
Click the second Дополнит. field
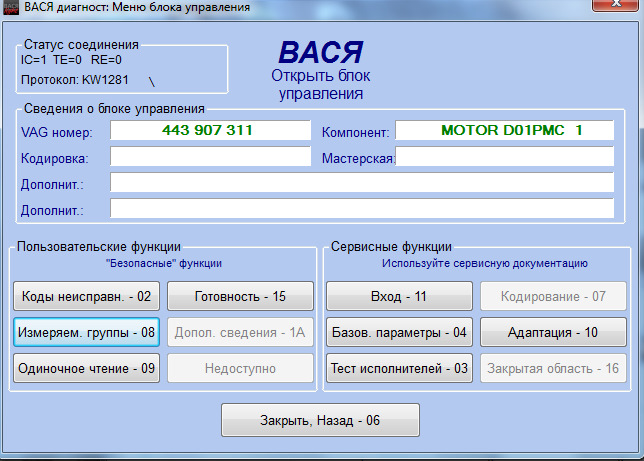point(362,208)
